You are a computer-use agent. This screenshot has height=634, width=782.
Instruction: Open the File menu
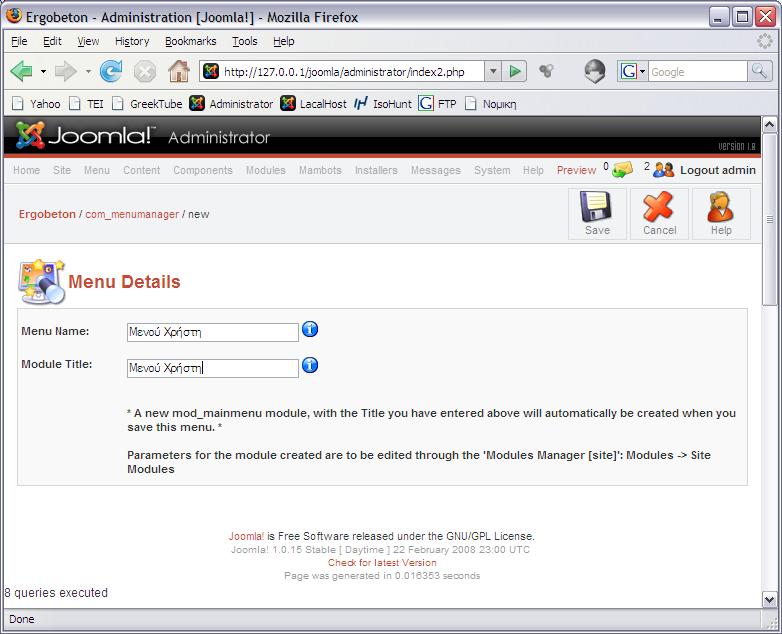point(19,41)
